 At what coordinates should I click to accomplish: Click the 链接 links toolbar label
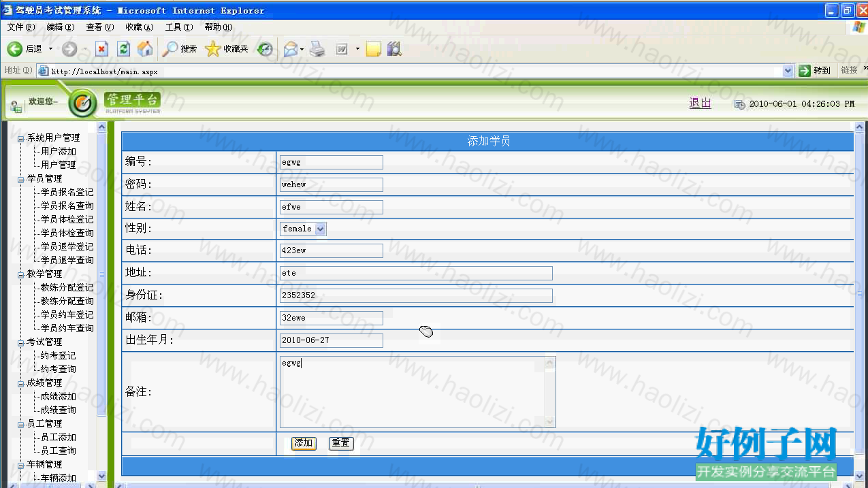point(849,71)
